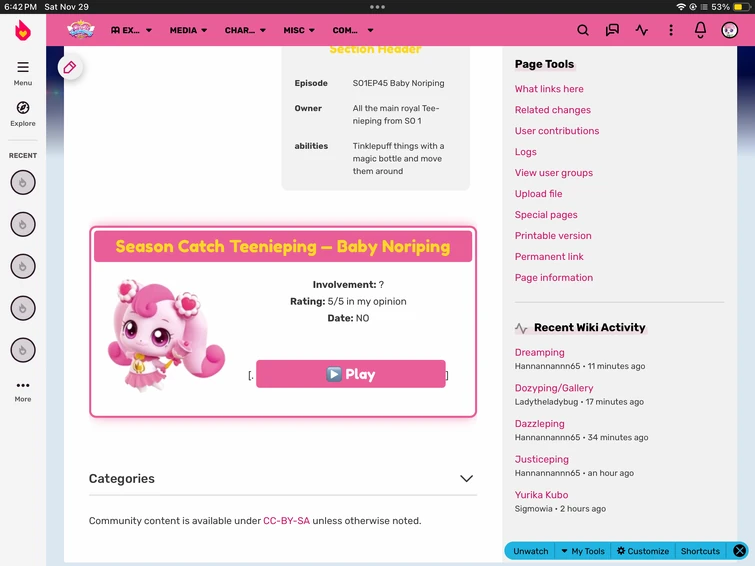Open Special pages link
The image size is (755, 566).
(546, 215)
